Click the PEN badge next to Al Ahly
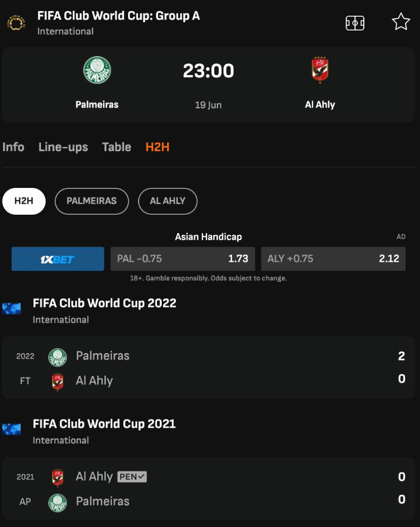The image size is (420, 527). 132,477
